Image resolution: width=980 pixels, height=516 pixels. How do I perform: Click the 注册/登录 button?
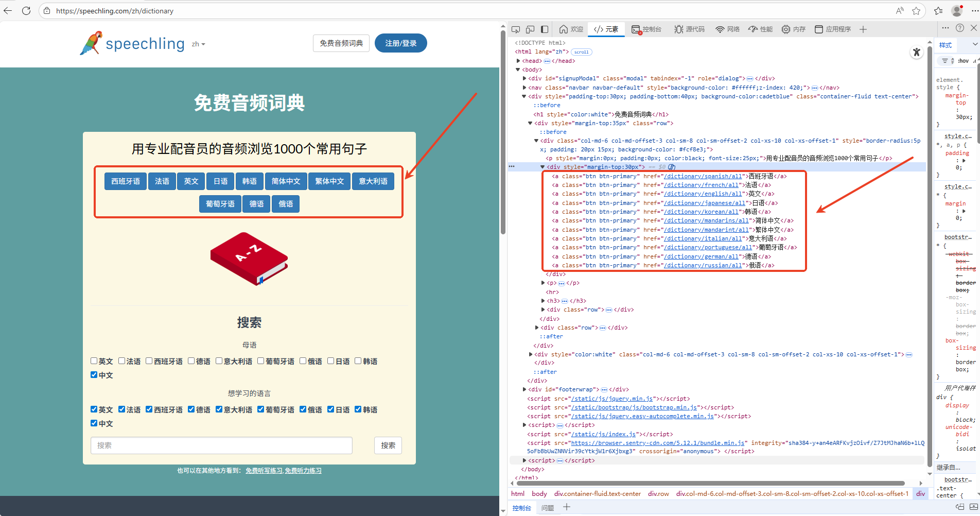pyautogui.click(x=401, y=43)
